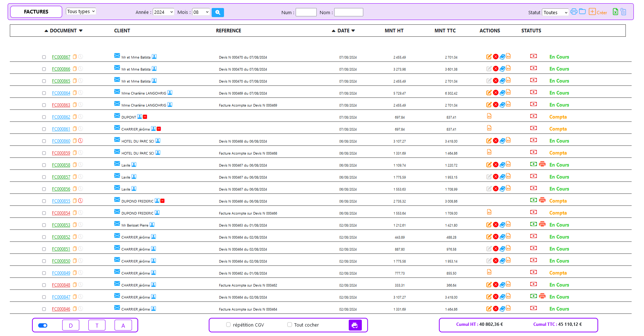Click AV document icon for FC000862
This screenshot has height=336, width=644.
click(x=489, y=116)
